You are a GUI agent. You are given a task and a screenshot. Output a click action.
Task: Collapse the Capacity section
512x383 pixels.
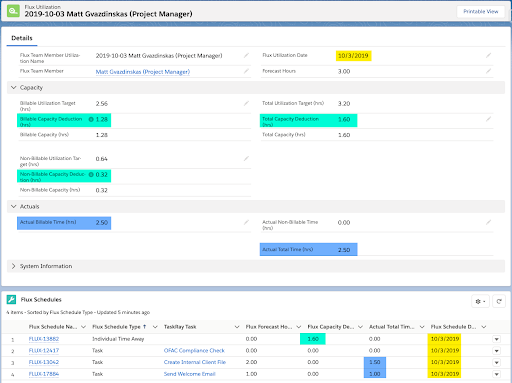tap(14, 87)
